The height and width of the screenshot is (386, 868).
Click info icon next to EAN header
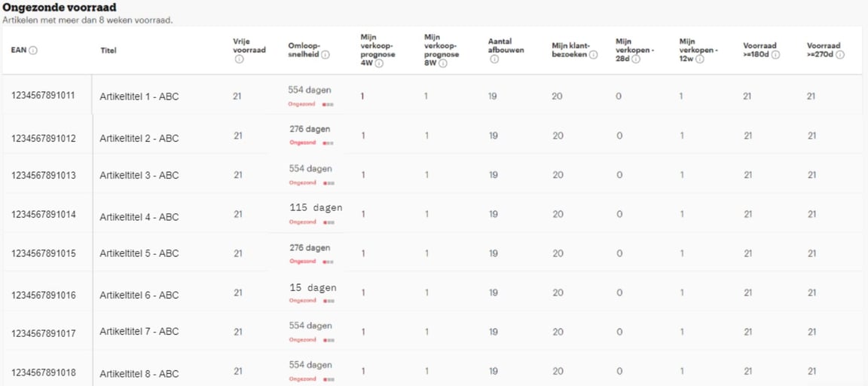point(33,51)
